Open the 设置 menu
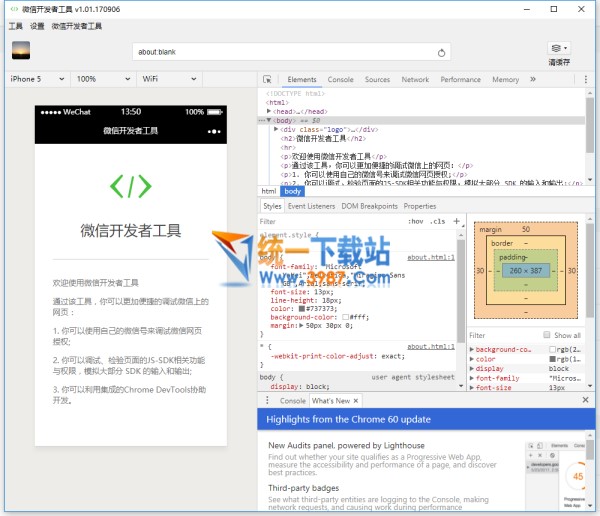The image size is (600, 516). pos(37,26)
